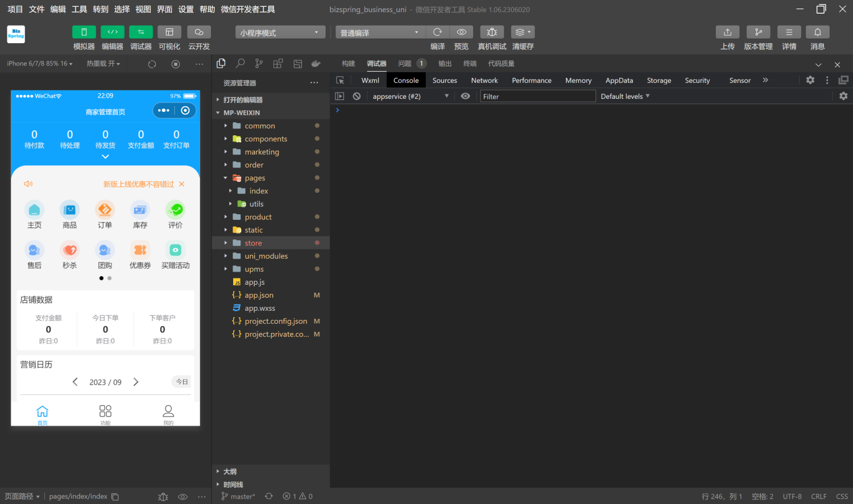853x504 pixels.
Task: Switch to the 我的 tab in simulator
Action: (x=168, y=415)
